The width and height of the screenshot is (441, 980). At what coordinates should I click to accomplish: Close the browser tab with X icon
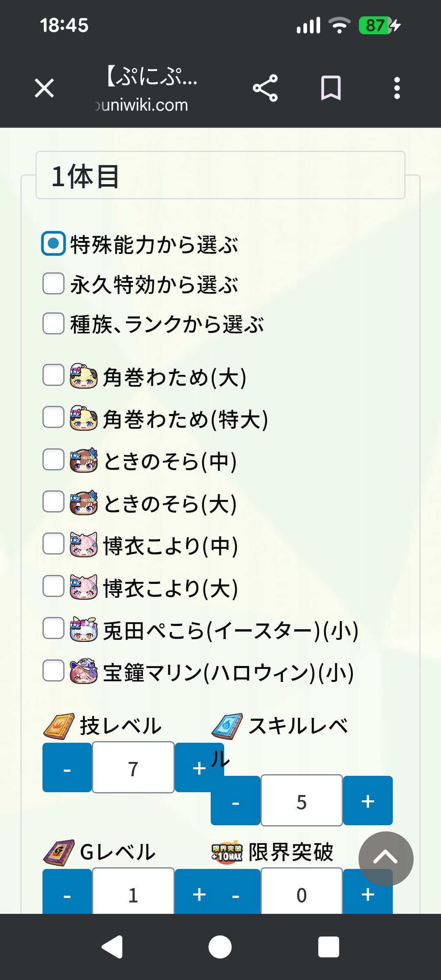tap(45, 88)
